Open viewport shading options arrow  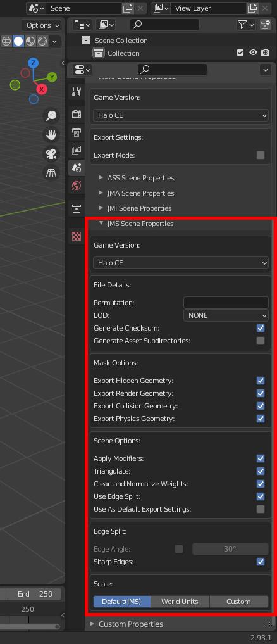pyautogui.click(x=54, y=41)
